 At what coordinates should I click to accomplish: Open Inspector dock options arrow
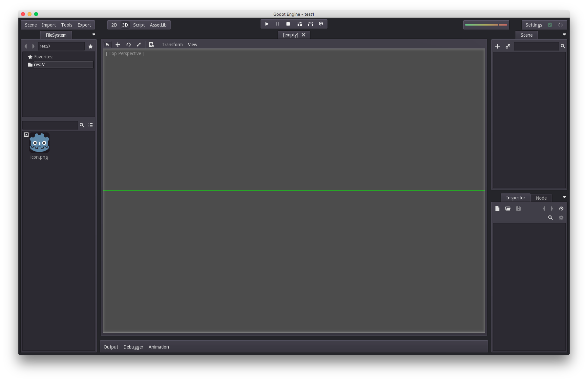[x=564, y=197]
